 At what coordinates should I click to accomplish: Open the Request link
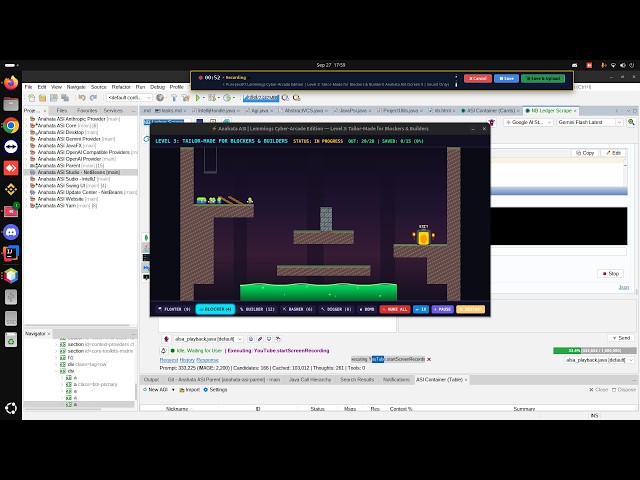169,360
